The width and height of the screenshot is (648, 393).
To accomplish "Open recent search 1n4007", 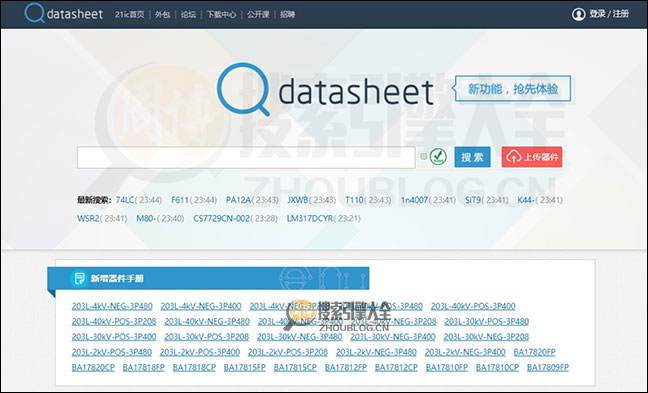I will [x=415, y=200].
